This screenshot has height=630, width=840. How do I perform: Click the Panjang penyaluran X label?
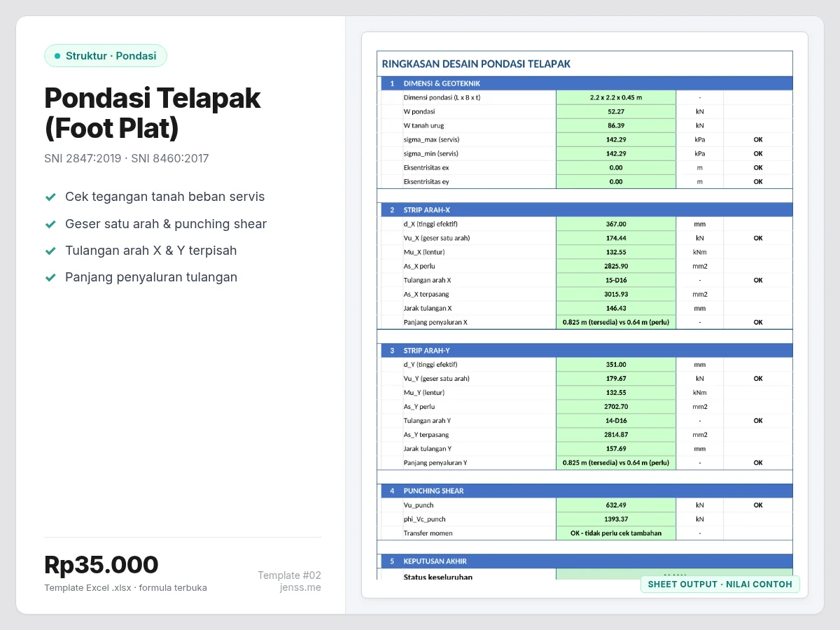pyautogui.click(x=435, y=322)
